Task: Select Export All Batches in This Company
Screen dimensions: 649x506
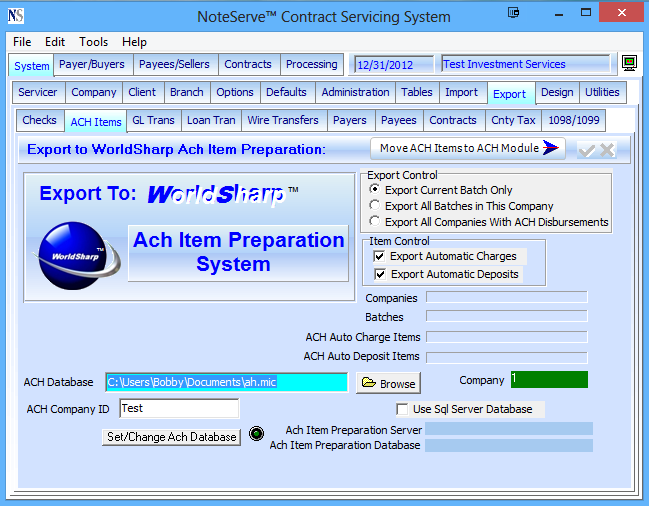Action: click(x=375, y=206)
